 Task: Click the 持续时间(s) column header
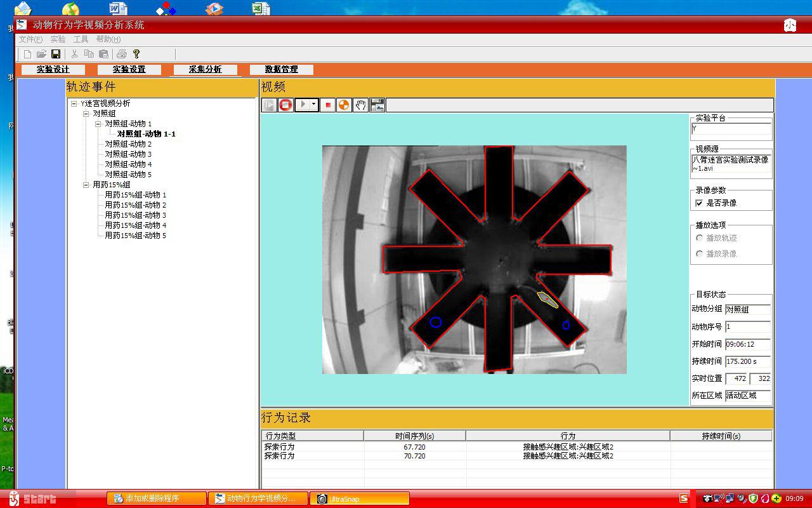tap(721, 436)
